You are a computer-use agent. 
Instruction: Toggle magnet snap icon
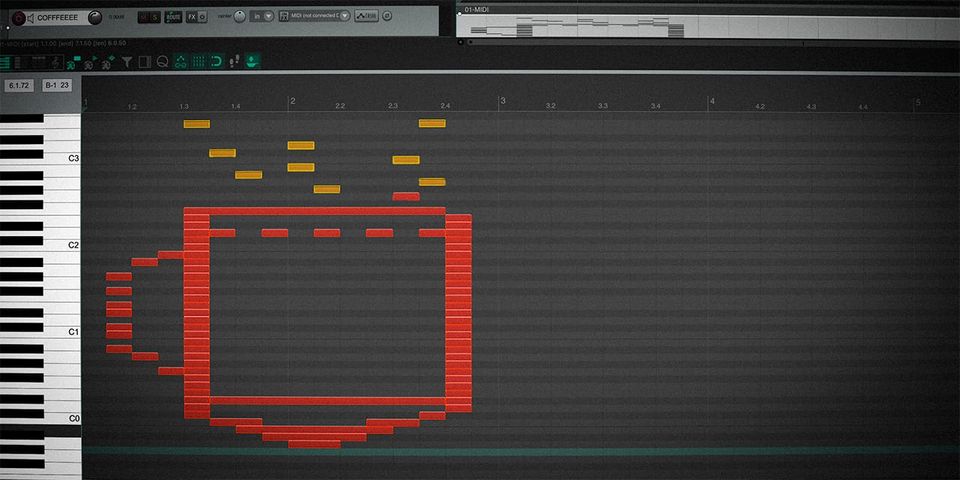coord(216,61)
